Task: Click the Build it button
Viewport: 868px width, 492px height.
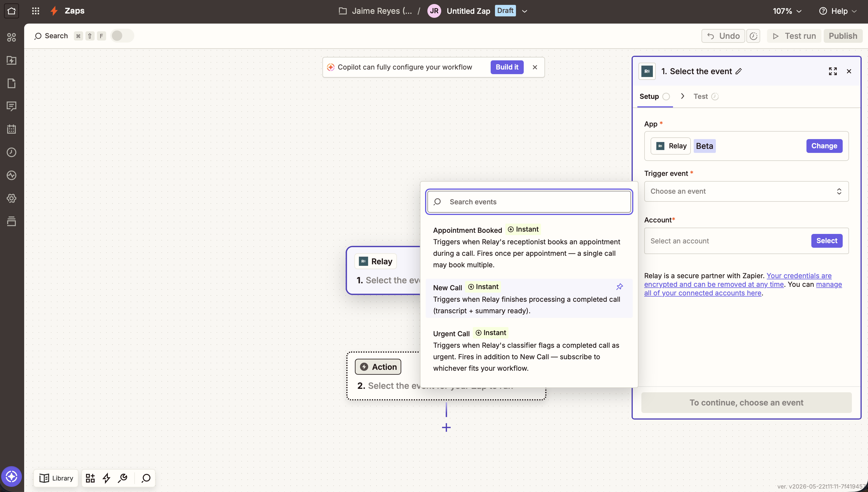Action: point(507,67)
